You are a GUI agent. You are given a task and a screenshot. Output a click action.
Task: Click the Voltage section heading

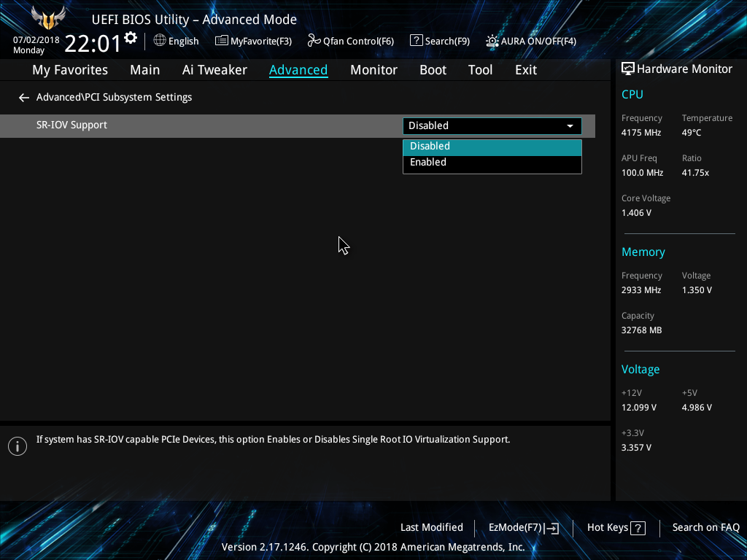click(x=640, y=370)
